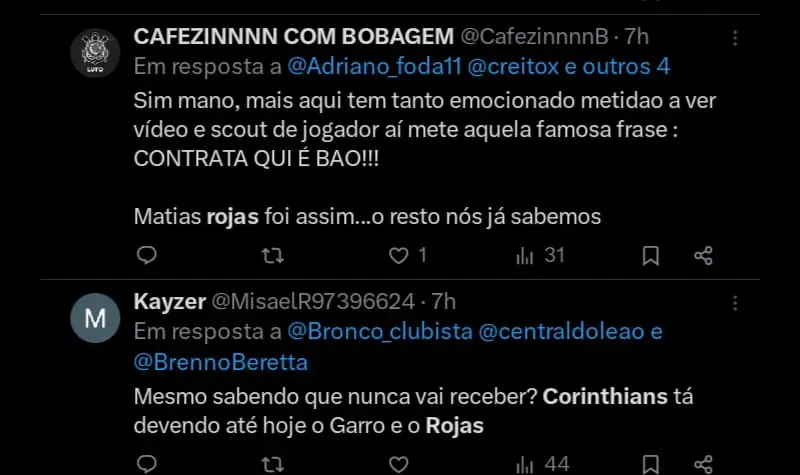Retweet the CAFEZINNNN COM BOBAGEM tweet
800x475 pixels.
[x=271, y=255]
